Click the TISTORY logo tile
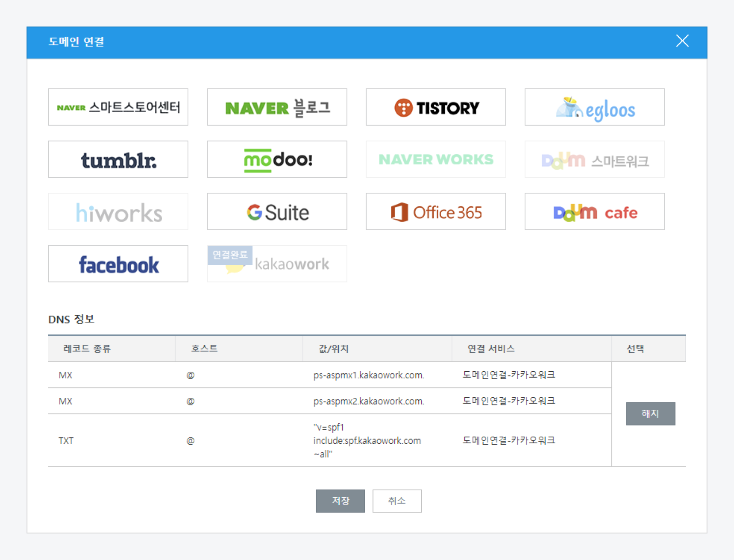This screenshot has height=560, width=734. 436,107
